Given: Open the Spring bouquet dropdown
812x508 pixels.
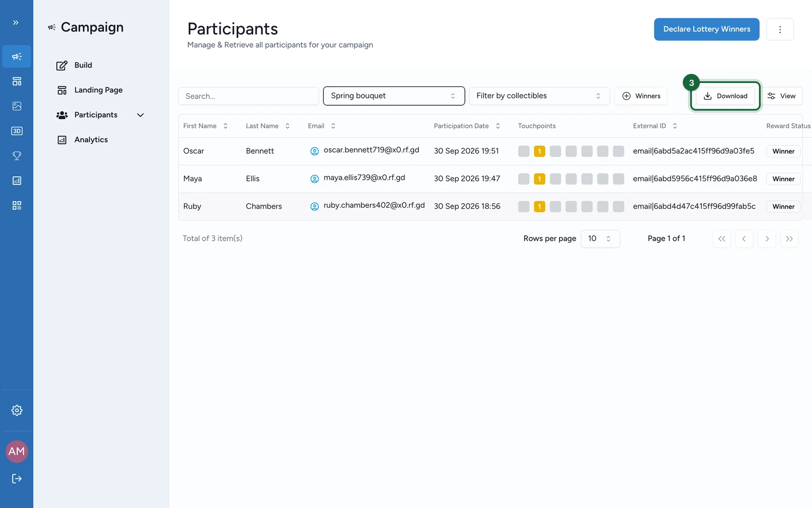Looking at the screenshot, I should tap(394, 96).
